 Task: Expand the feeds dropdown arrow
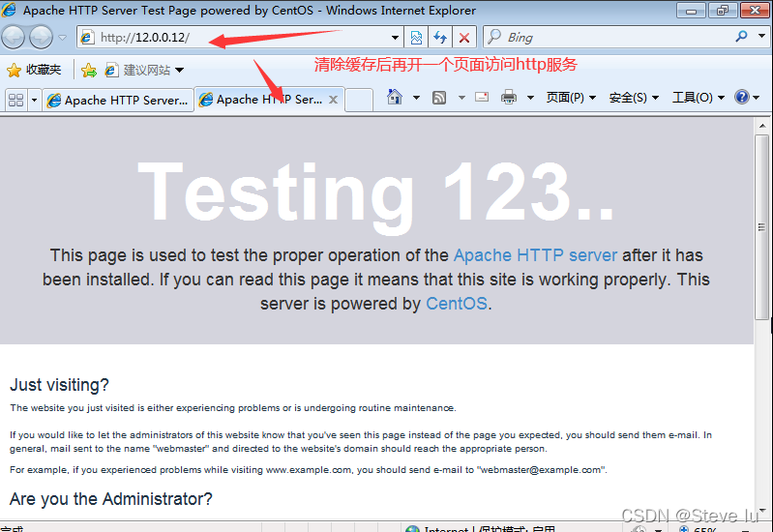461,98
